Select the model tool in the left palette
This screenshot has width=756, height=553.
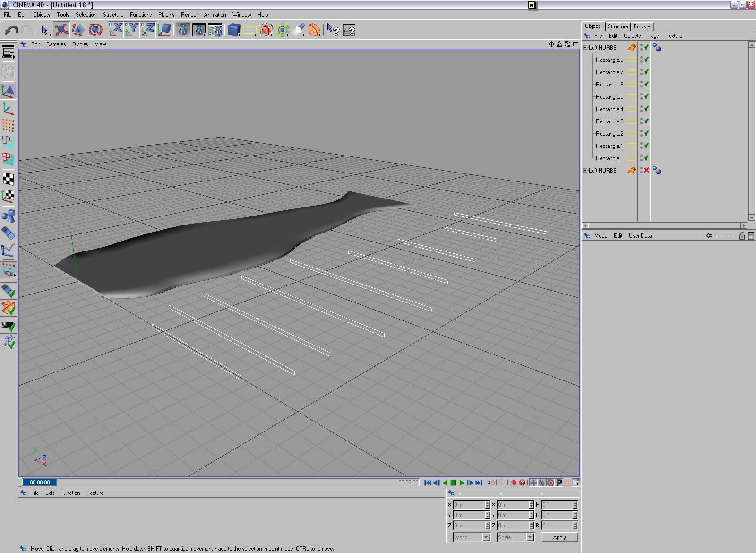(x=9, y=91)
